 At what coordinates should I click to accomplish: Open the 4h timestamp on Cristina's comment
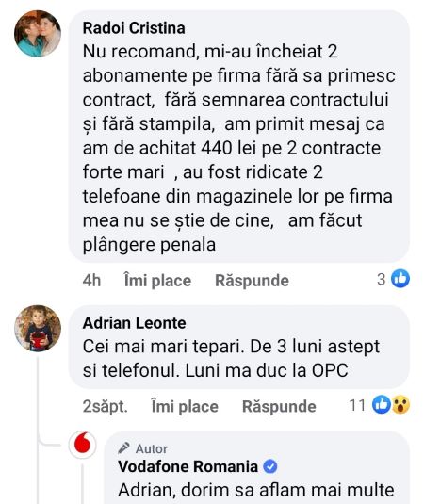click(x=91, y=281)
